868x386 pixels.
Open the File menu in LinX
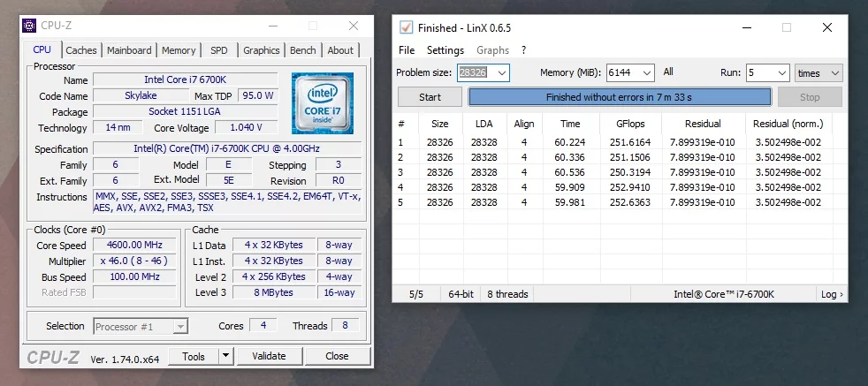tap(407, 50)
